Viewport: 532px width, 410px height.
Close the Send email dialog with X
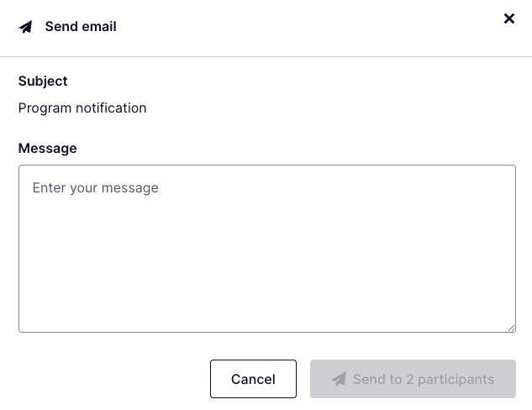(508, 18)
